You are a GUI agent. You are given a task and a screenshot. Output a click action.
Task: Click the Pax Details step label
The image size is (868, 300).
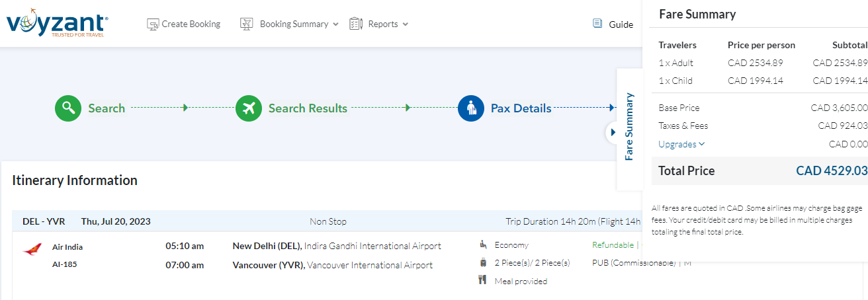pos(521,108)
